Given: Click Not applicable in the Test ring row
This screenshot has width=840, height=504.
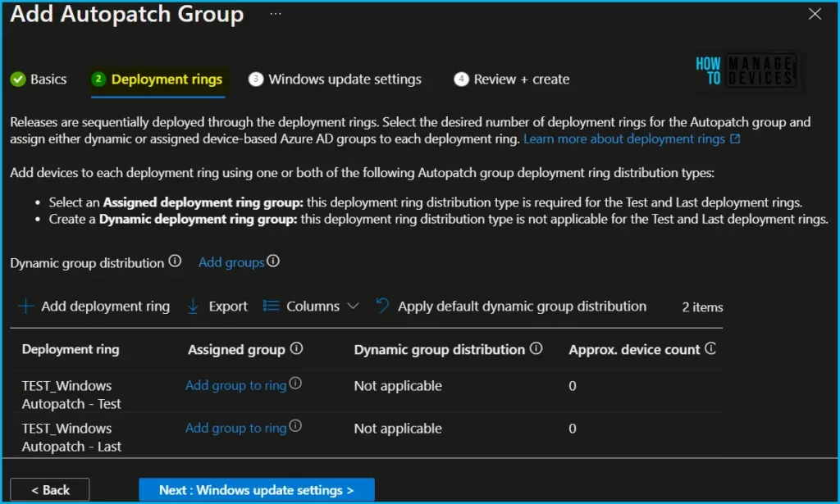Looking at the screenshot, I should [398, 386].
